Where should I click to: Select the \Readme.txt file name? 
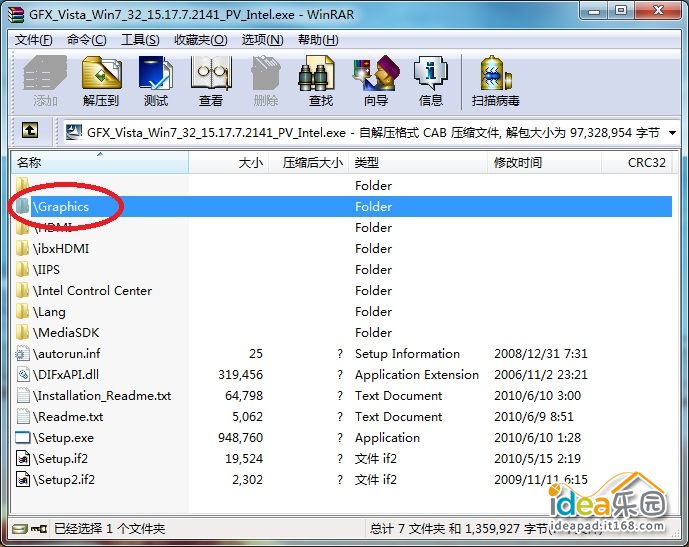(x=68, y=417)
